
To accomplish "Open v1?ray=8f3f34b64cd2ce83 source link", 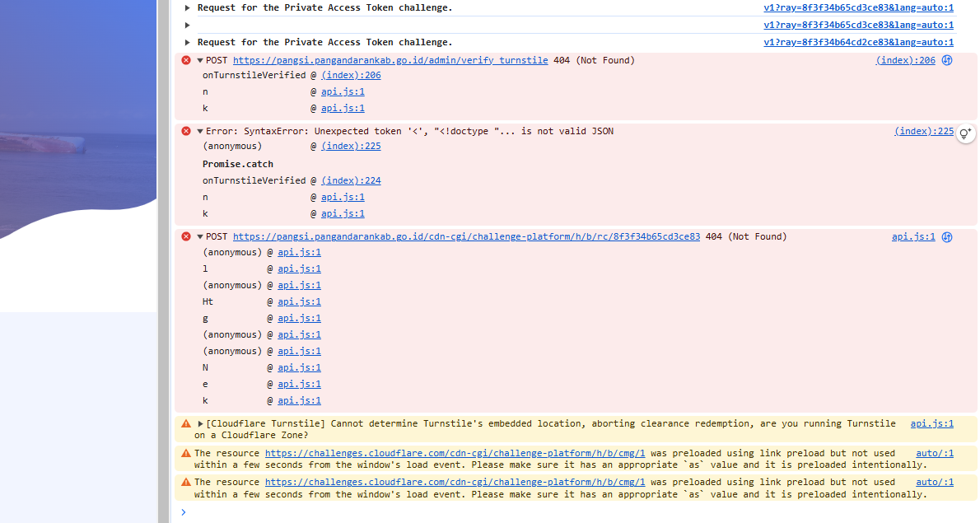I will (858, 42).
